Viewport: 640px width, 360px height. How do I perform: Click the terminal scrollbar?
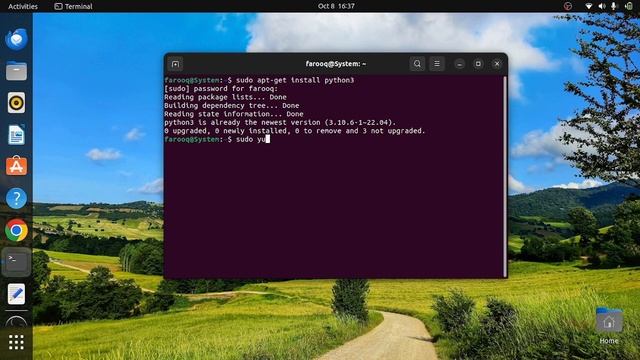click(x=505, y=176)
